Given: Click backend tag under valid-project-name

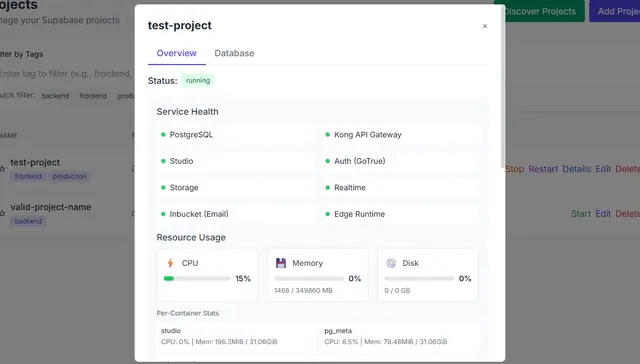Looking at the screenshot, I should coord(28,221).
